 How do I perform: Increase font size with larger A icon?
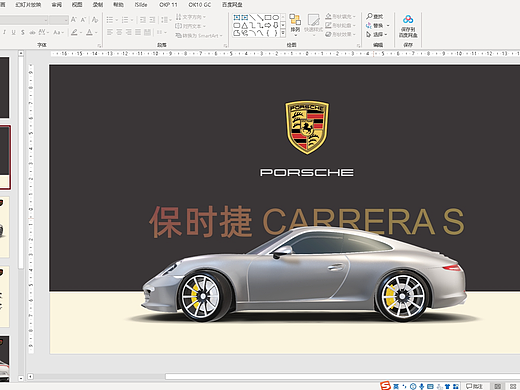pos(74,20)
